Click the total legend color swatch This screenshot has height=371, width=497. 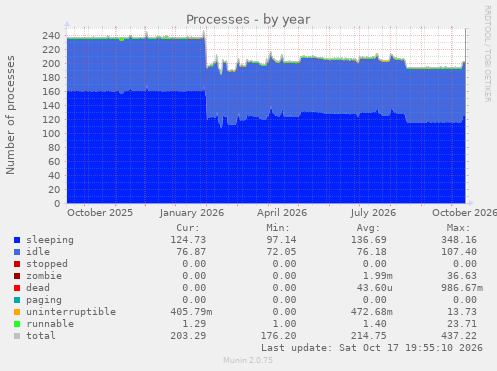click(x=17, y=336)
